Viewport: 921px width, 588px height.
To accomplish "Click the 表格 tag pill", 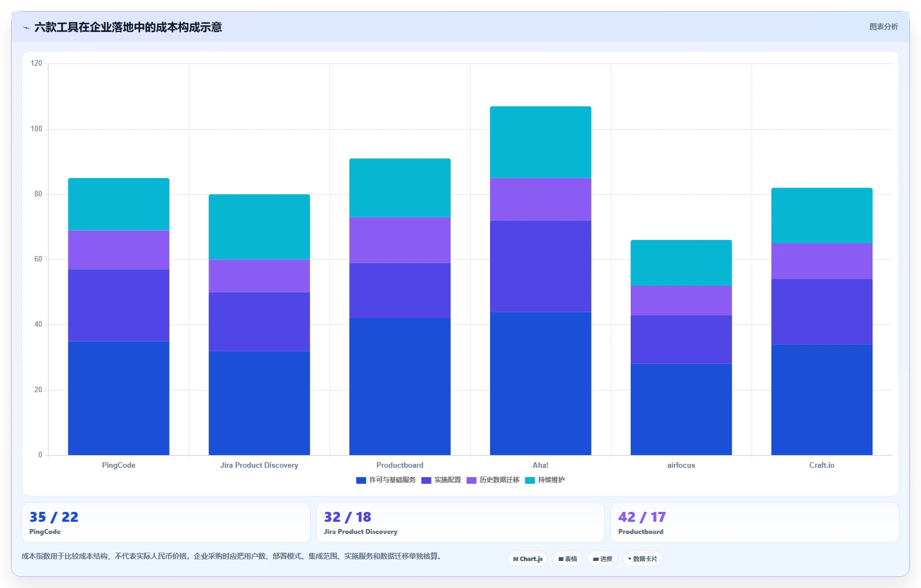I will (567, 559).
